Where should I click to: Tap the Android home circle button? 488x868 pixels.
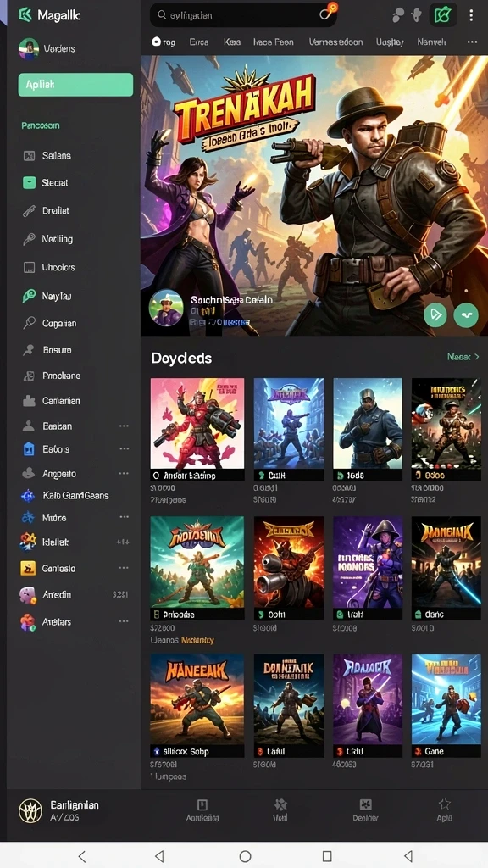(x=245, y=856)
